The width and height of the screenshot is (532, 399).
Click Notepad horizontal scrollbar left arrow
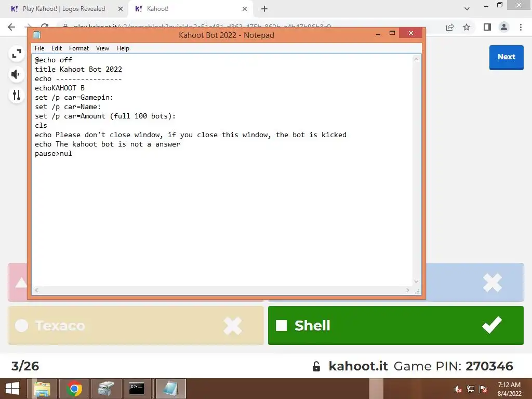(x=36, y=290)
